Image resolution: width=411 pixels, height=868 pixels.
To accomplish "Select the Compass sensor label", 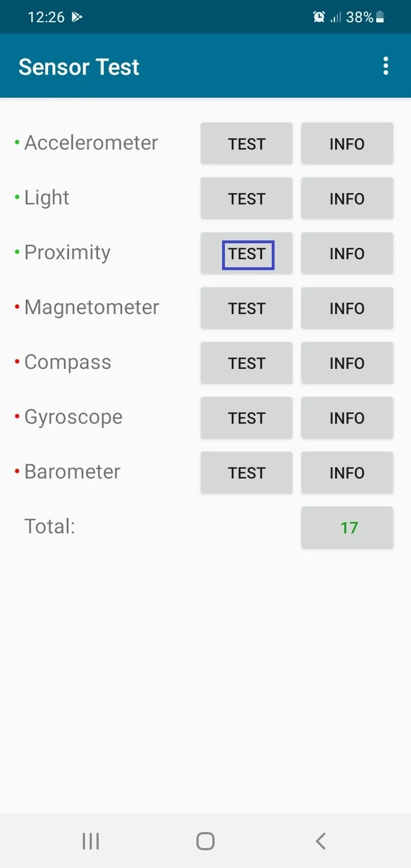I will point(67,362).
